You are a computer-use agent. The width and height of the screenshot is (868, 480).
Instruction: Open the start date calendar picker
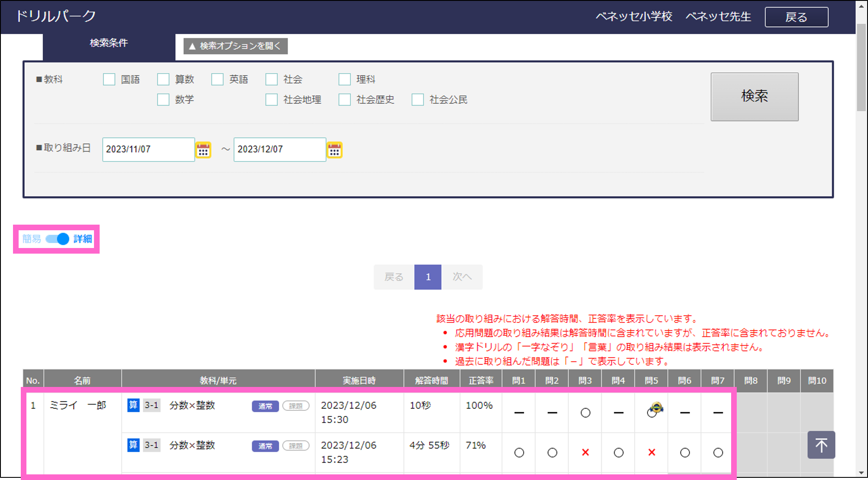(203, 150)
